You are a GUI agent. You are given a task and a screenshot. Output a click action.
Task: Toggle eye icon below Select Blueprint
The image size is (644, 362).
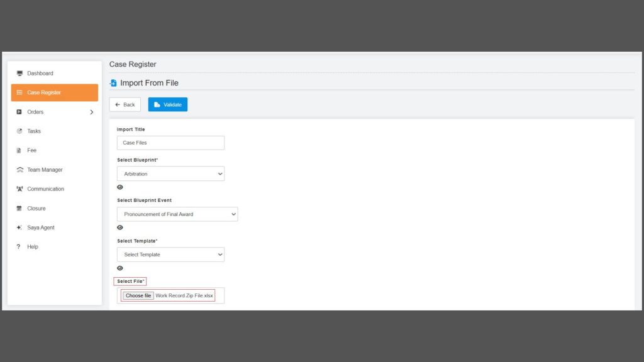click(120, 187)
